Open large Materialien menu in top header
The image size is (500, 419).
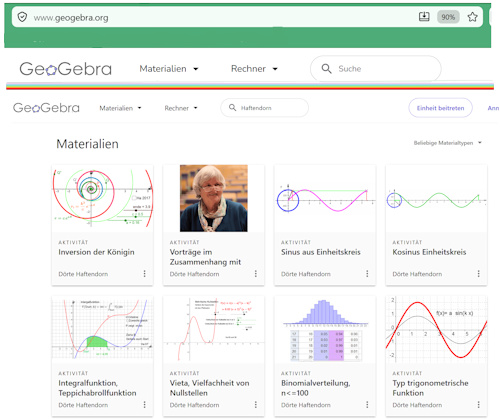[x=169, y=69]
